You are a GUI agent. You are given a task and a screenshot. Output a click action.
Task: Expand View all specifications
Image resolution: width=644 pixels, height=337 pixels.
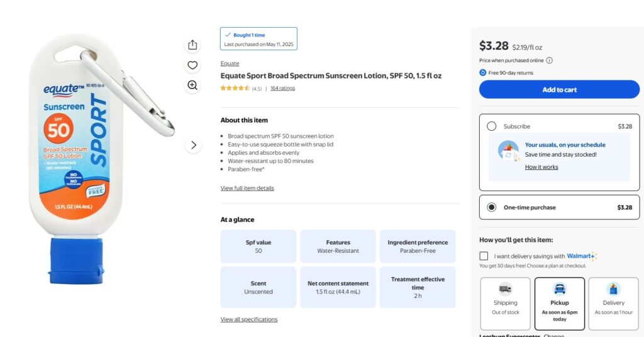[x=248, y=319]
